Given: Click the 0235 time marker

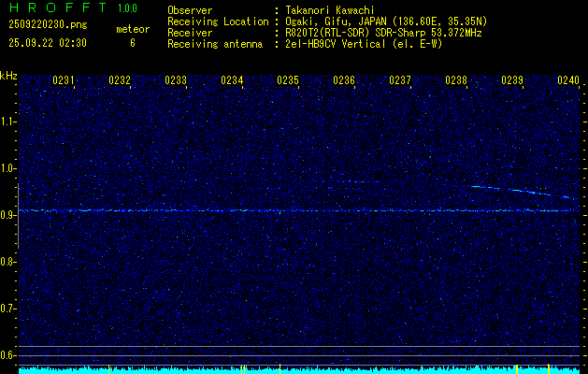Looking at the screenshot, I should [288, 80].
